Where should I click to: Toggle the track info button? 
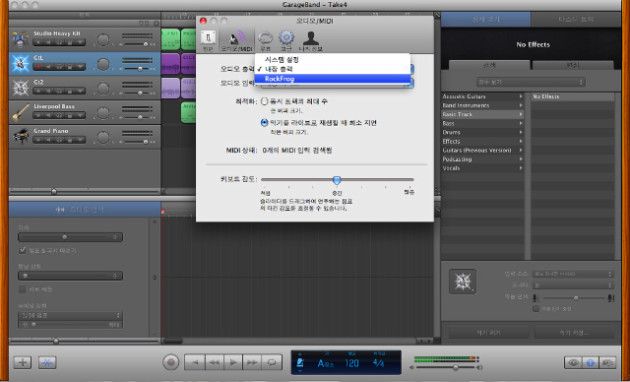(x=590, y=362)
